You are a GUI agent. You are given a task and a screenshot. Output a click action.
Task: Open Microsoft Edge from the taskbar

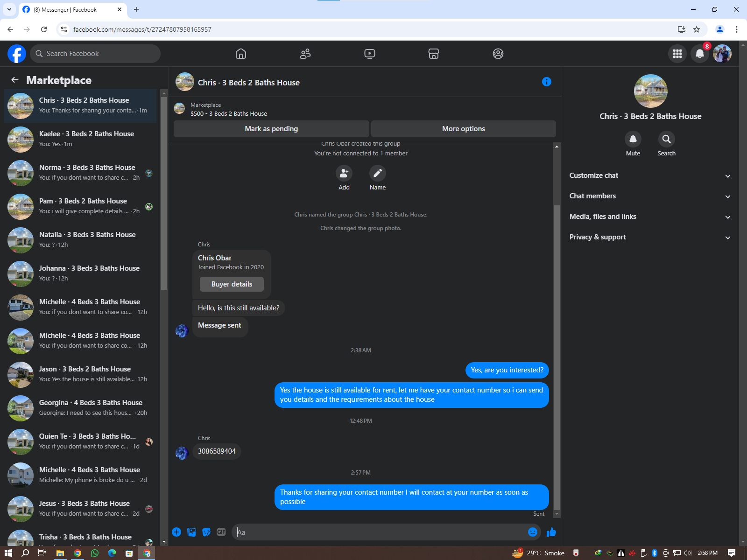coord(112,553)
